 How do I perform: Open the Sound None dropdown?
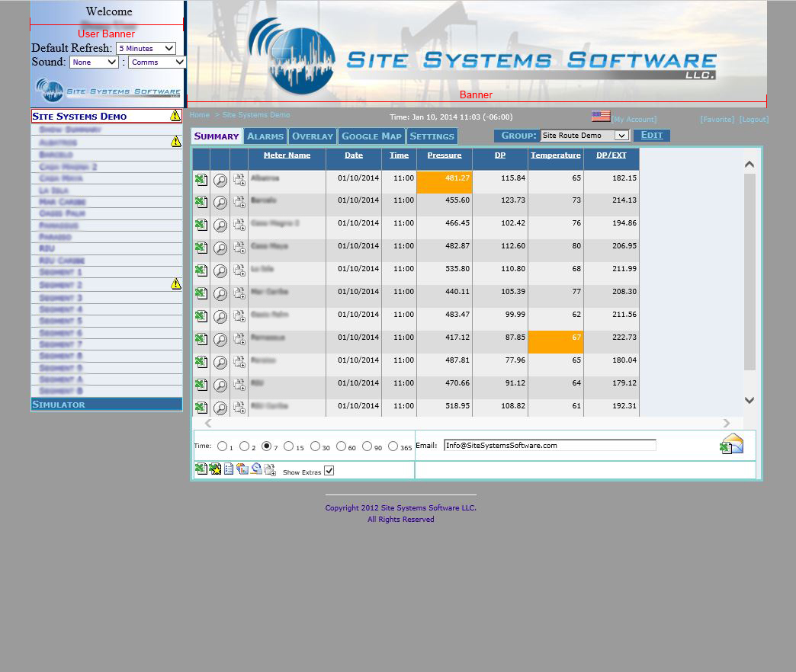click(94, 62)
